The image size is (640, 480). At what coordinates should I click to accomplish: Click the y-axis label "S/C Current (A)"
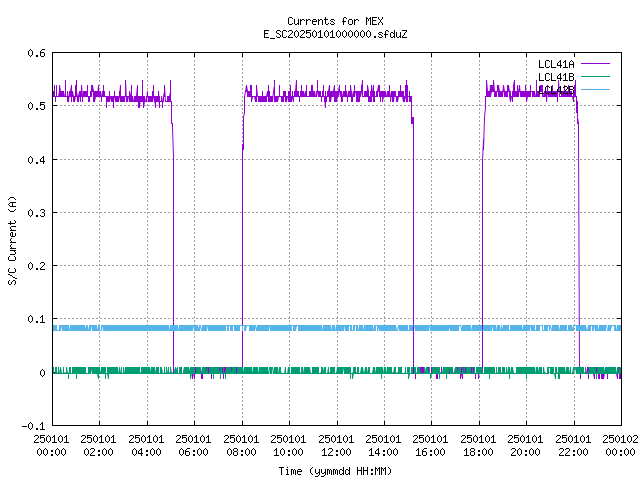click(x=13, y=241)
